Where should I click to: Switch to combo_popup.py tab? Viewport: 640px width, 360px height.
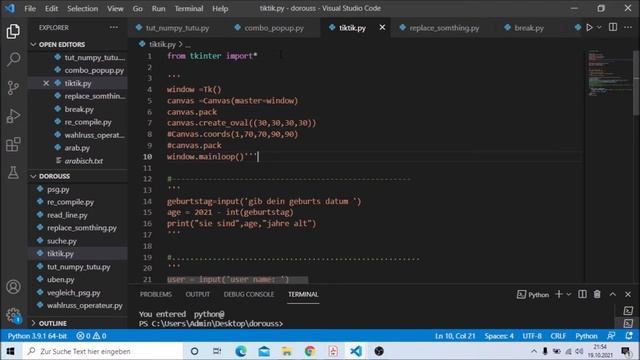273,28
